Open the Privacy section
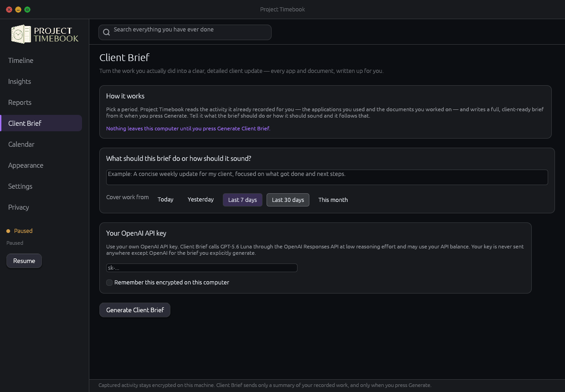This screenshot has height=392, width=565. click(41, 207)
